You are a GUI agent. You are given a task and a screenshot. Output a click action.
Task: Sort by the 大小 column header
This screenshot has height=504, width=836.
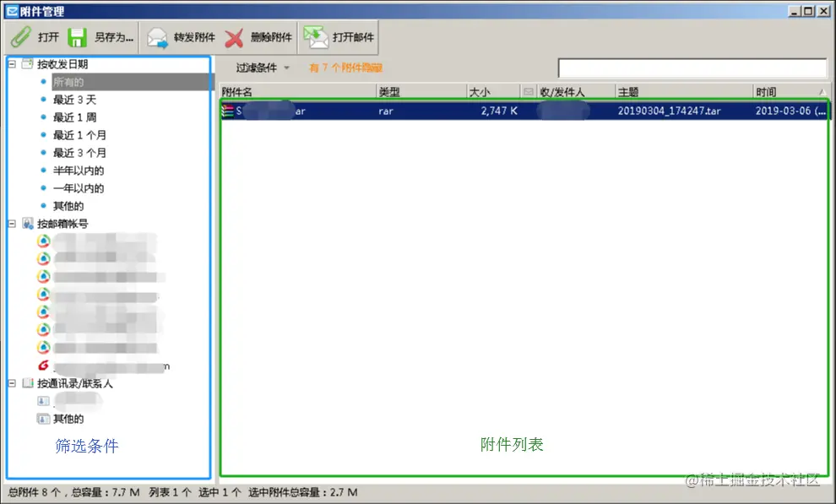coord(493,92)
